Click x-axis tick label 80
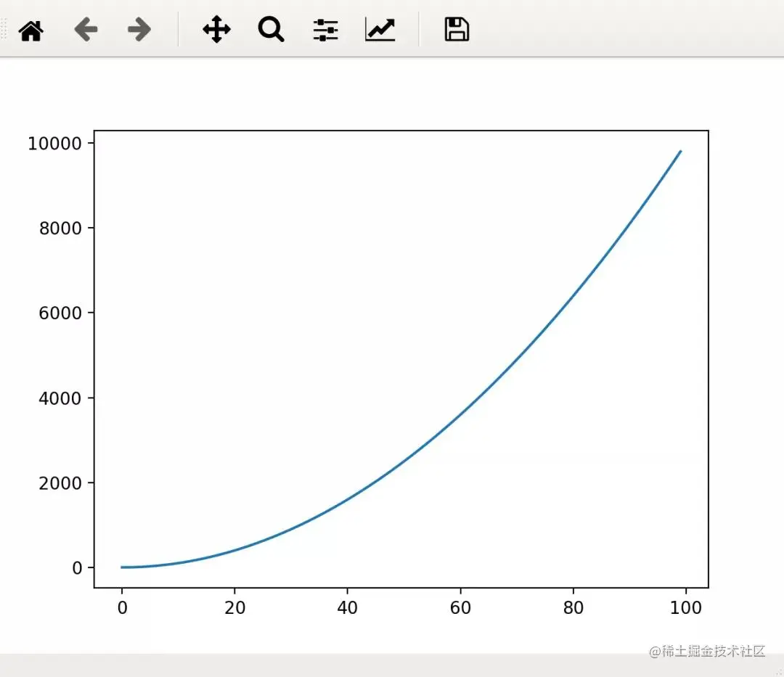The image size is (784, 677). point(573,608)
